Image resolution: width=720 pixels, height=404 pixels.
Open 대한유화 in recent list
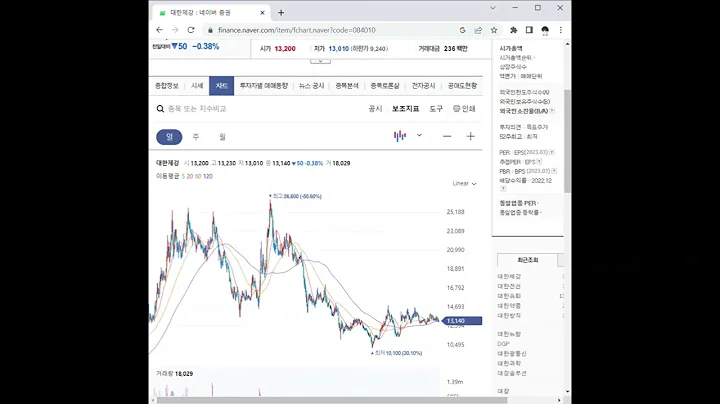[x=509, y=296]
